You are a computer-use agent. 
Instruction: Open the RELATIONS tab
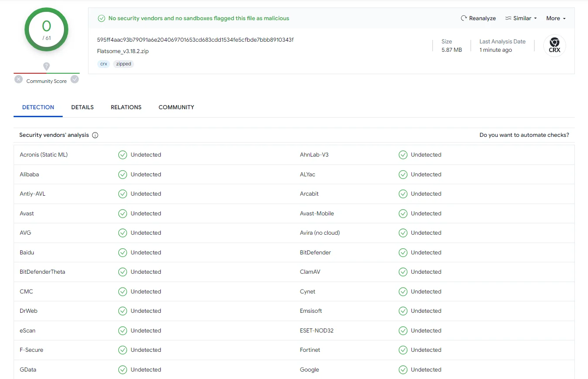click(126, 107)
